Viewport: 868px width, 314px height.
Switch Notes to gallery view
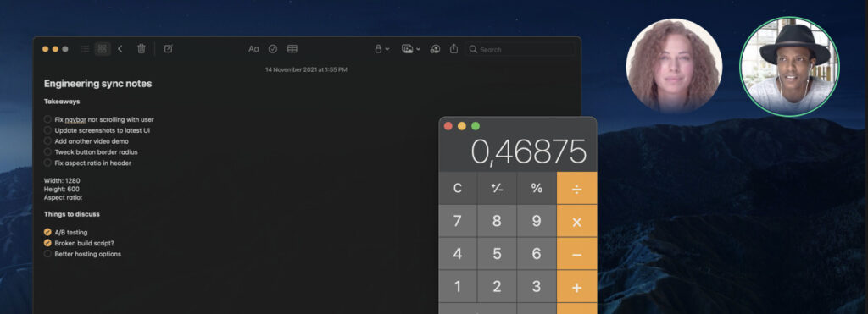pyautogui.click(x=103, y=49)
